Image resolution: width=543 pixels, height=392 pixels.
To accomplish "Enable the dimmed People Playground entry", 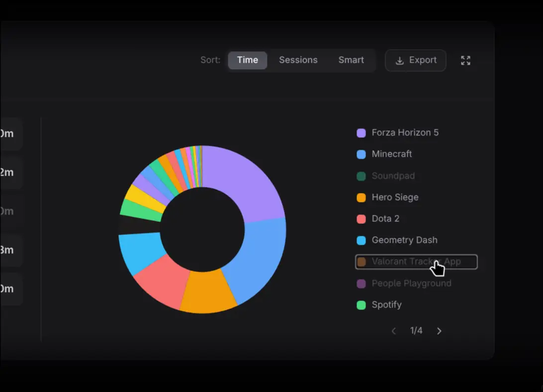I will pyautogui.click(x=404, y=284).
